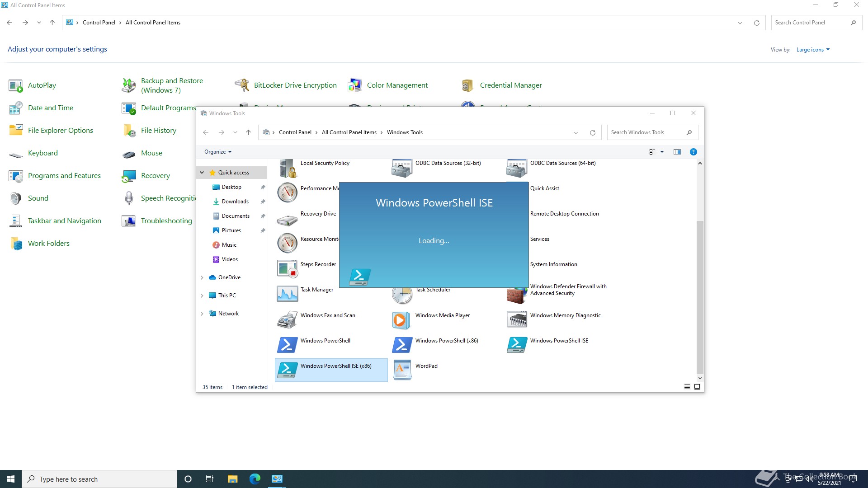Viewport: 868px width, 488px height.
Task: Open the Organize dropdown menu
Action: 218,152
